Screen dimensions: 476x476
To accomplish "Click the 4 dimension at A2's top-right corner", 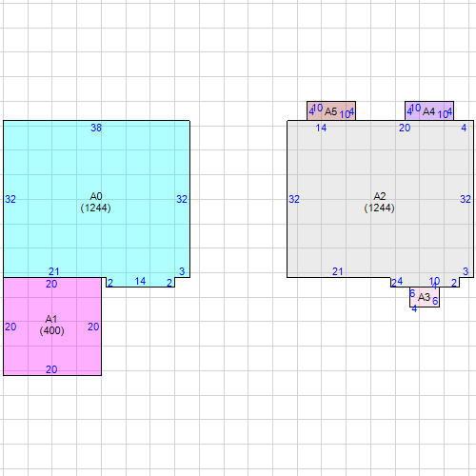I will [x=464, y=128].
